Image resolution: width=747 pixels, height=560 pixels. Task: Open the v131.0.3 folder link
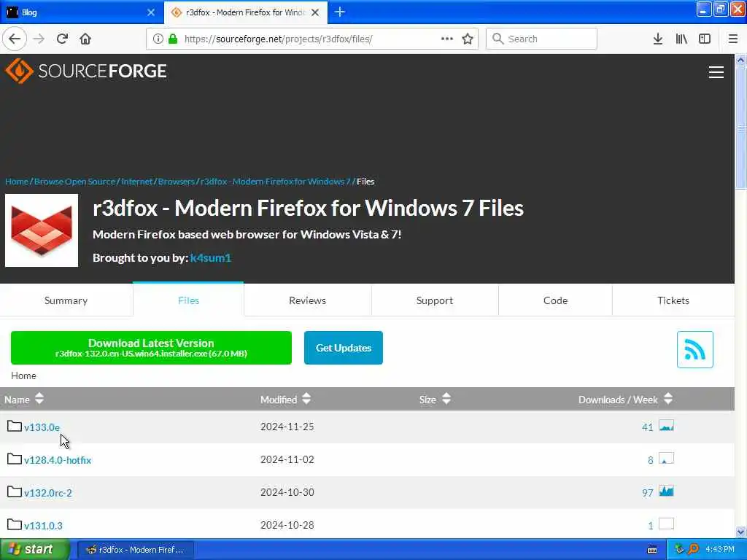43,526
